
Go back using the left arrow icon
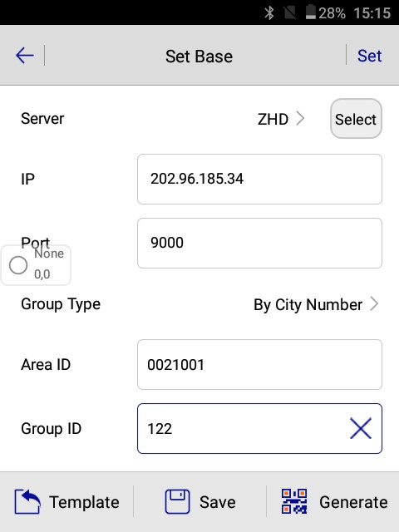point(25,56)
